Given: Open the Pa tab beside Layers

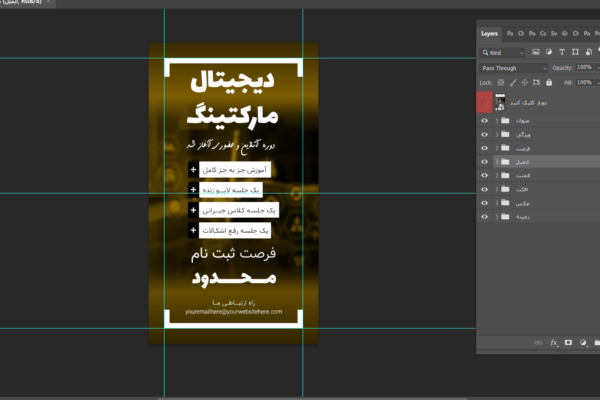Looking at the screenshot, I should [510, 33].
